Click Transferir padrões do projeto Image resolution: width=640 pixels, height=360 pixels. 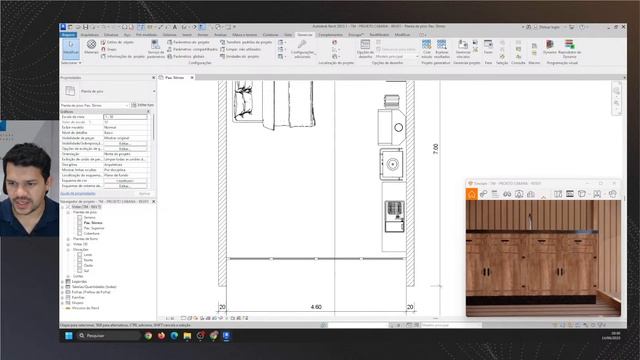[246, 42]
